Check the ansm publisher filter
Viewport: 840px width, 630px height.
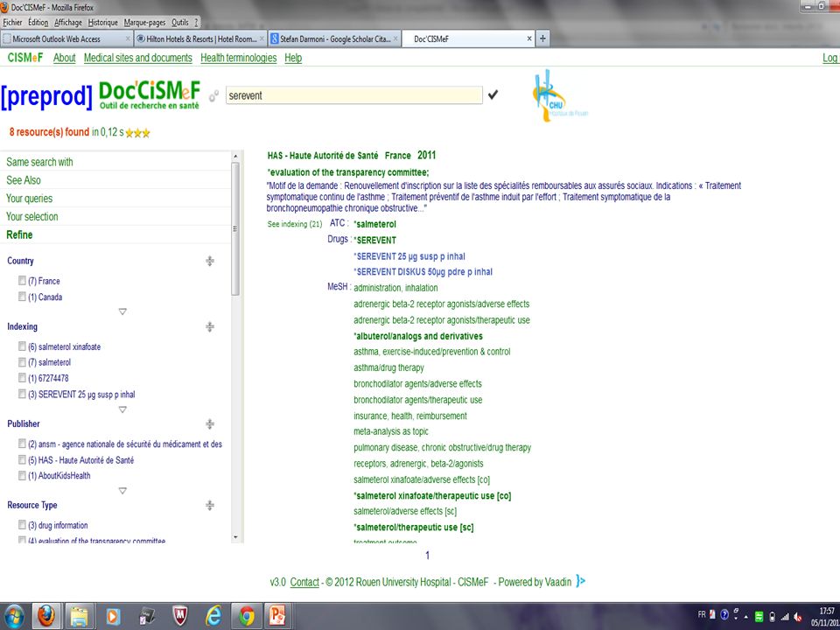(22, 443)
